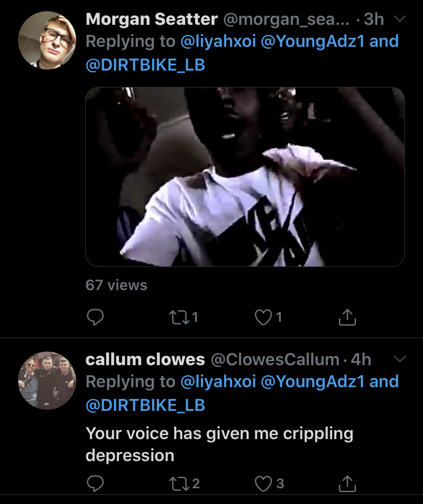The height and width of the screenshot is (504, 423).
Task: Retweet callum clowes' depression tweet
Action: coord(179,483)
